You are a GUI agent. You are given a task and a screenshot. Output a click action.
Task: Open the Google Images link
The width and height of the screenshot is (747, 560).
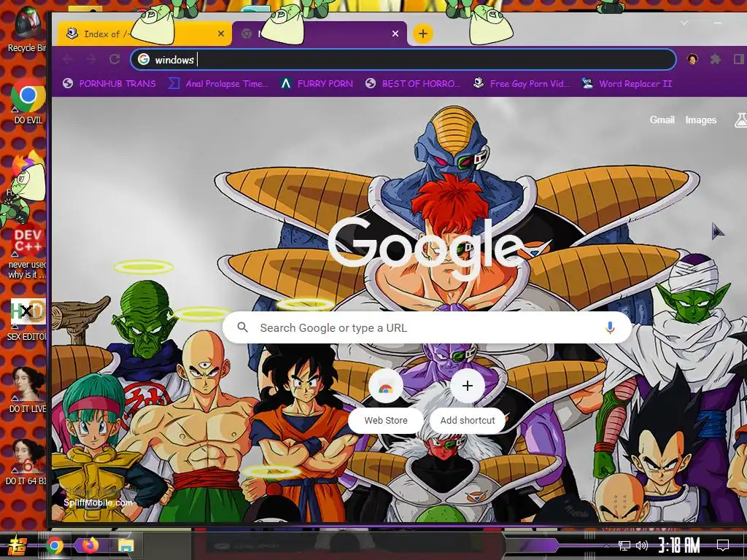tap(701, 120)
